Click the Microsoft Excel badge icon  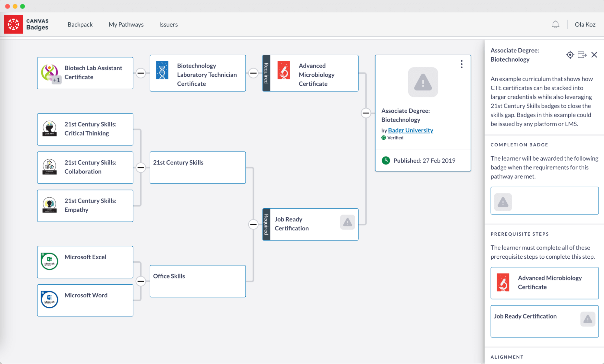tap(49, 261)
